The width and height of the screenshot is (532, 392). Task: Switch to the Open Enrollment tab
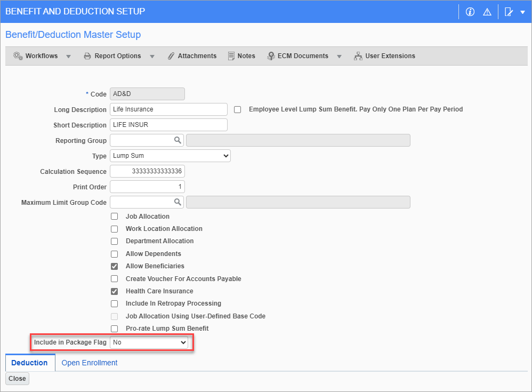tap(89, 363)
